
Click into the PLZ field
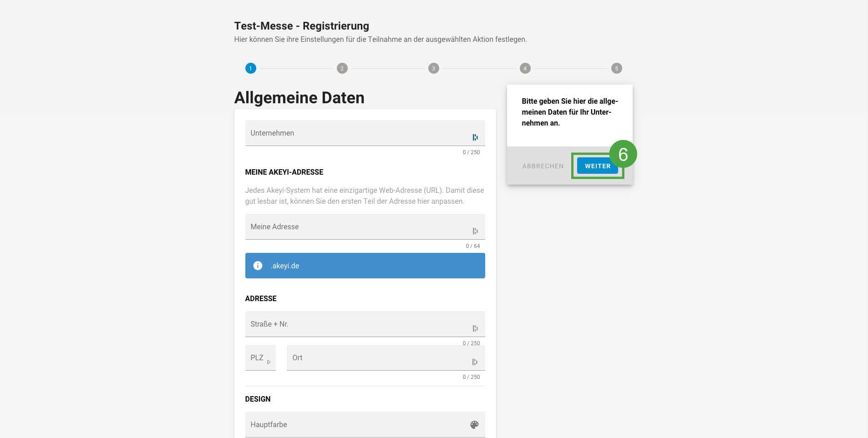point(257,358)
